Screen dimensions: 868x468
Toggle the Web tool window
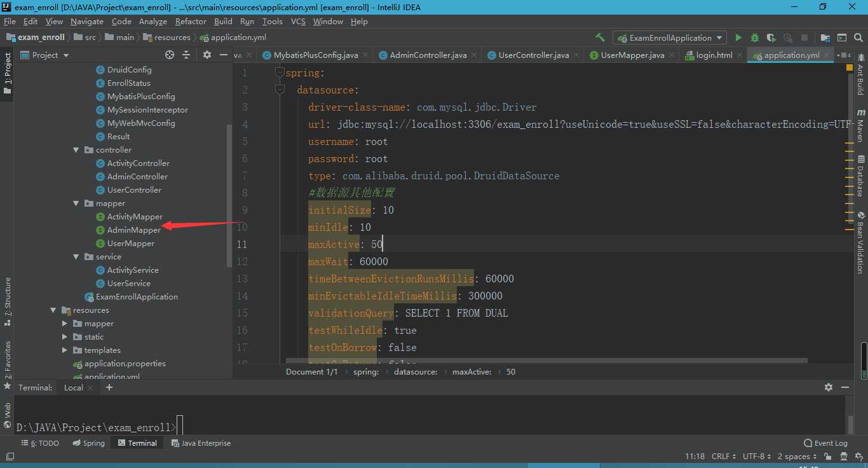click(x=8, y=414)
